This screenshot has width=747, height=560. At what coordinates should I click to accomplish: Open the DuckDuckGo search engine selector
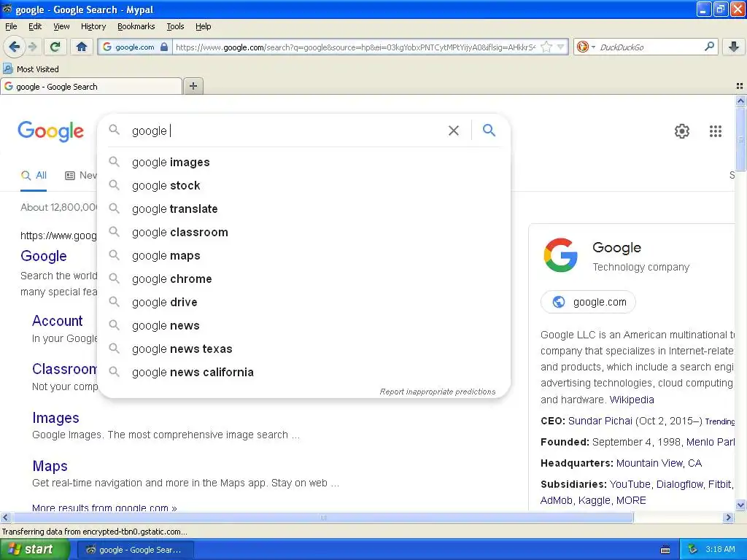point(586,47)
